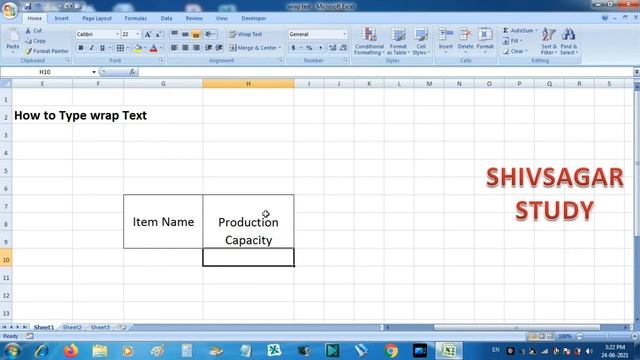Click the Office Button orb

[10, 10]
